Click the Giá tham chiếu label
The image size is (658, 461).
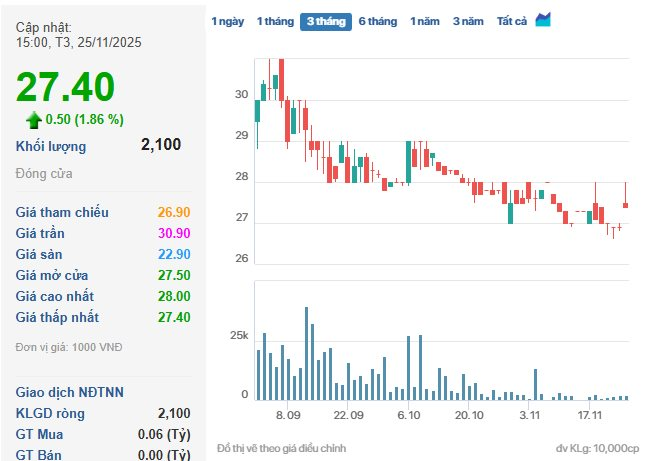pyautogui.click(x=63, y=212)
